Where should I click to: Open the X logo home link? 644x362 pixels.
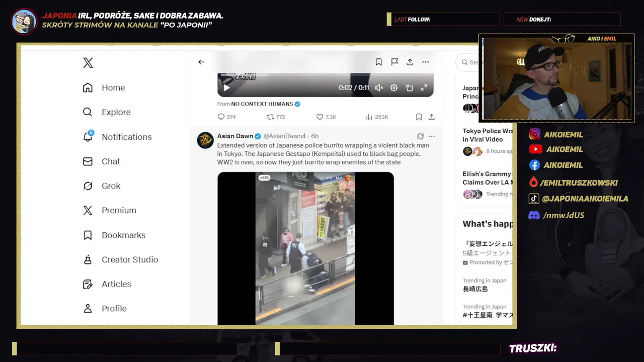point(88,63)
